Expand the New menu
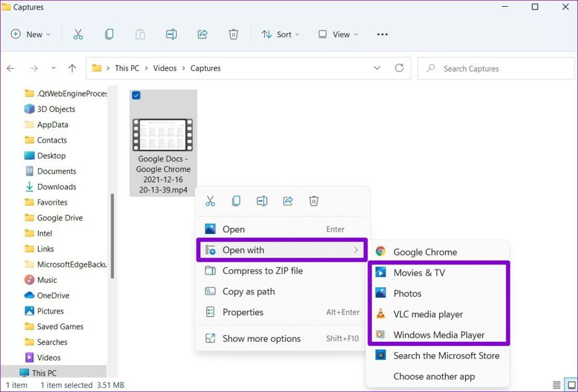This screenshot has height=392, width=578. point(30,34)
